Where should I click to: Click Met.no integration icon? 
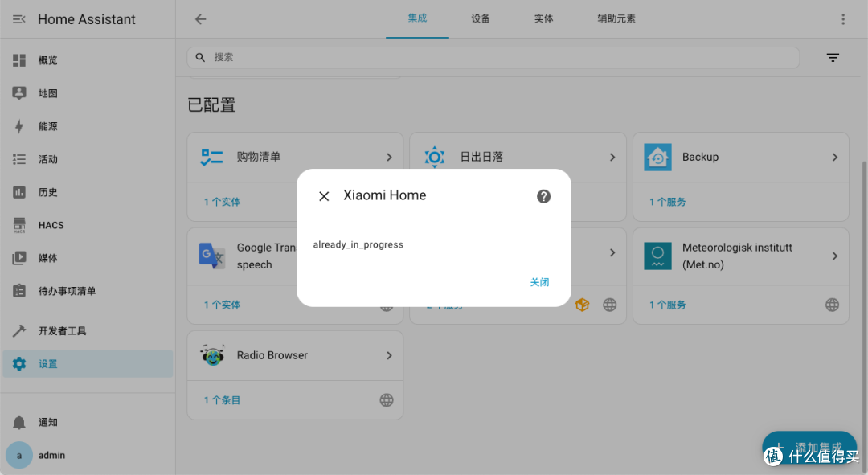(657, 256)
